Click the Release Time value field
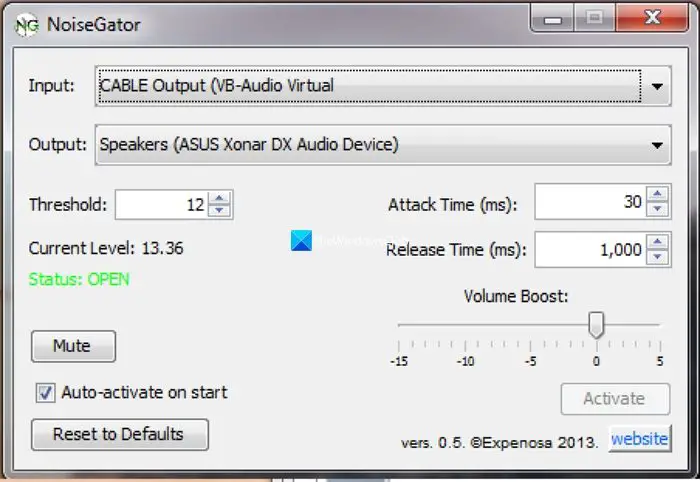 [x=590, y=249]
